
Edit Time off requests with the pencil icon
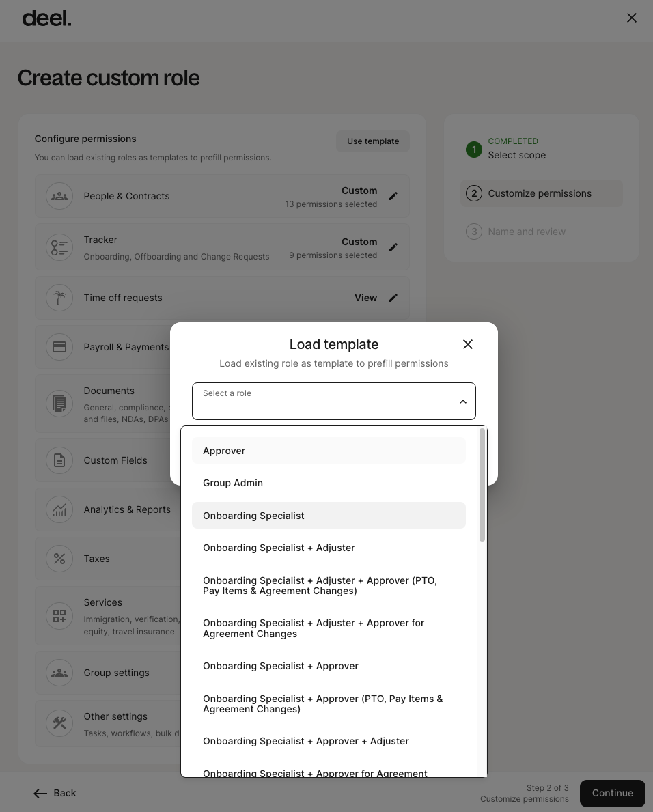393,298
